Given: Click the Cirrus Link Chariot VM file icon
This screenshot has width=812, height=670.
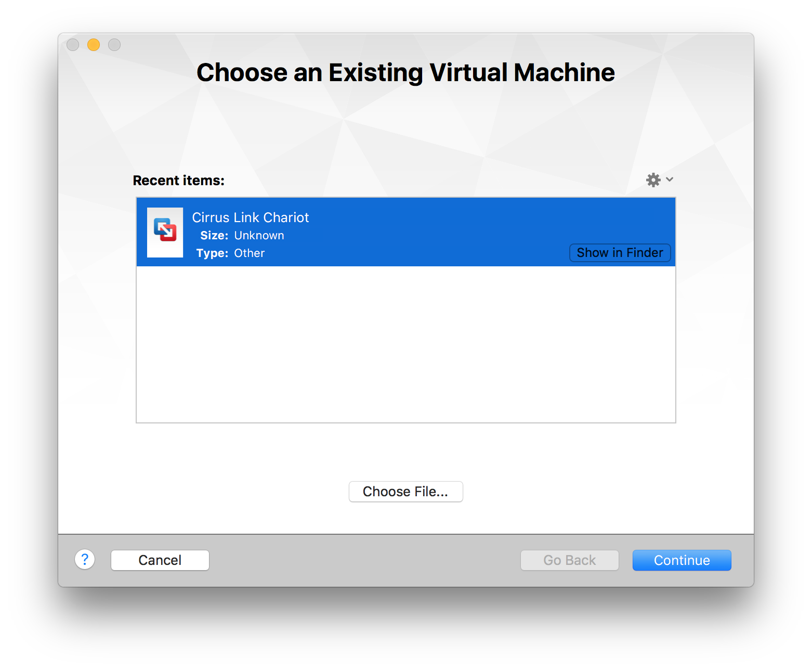Looking at the screenshot, I should 165,232.
